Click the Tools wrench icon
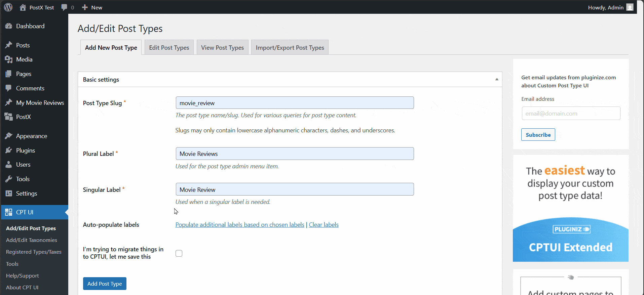644x295 pixels. click(9, 179)
